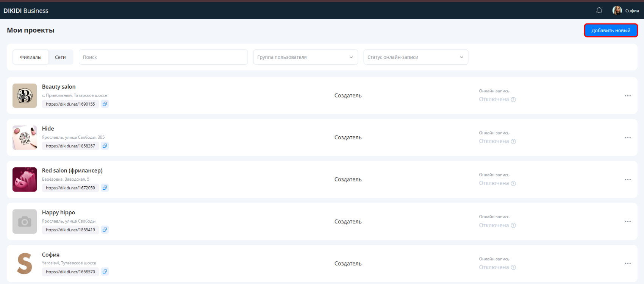Open three-dot menu for София project
644x284 pixels.
(628, 264)
